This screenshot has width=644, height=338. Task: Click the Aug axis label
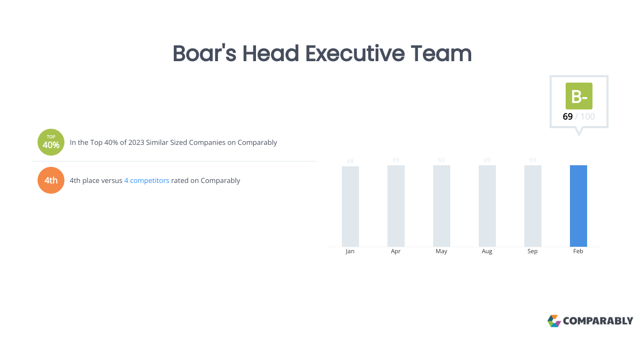(487, 251)
